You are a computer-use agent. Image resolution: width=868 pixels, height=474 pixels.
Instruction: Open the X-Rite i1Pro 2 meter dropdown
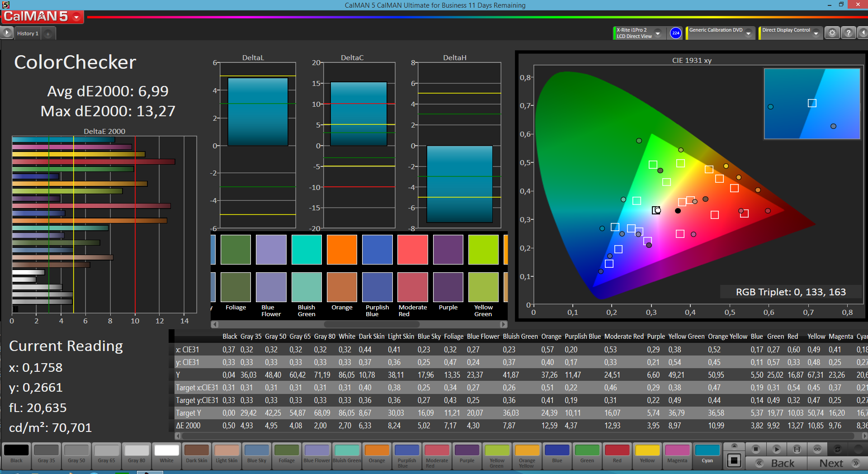(658, 33)
